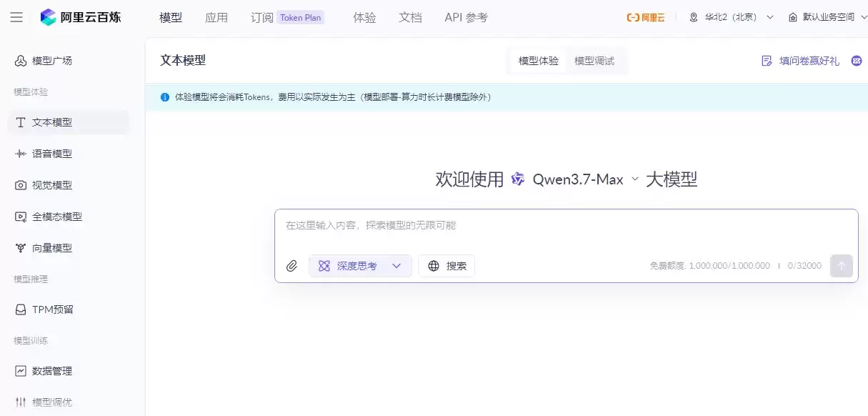Click the 模型体验 sidebar section label
This screenshot has width=868, height=416.
(x=31, y=91)
